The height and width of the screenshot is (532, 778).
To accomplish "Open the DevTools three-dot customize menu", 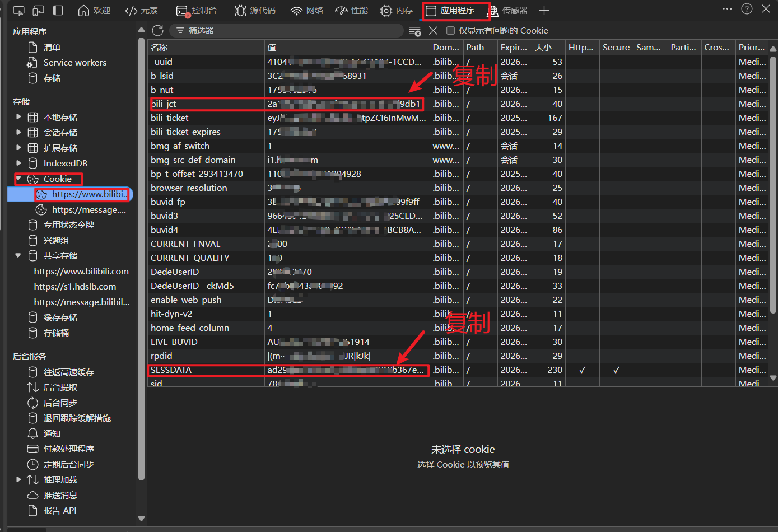I will [727, 9].
